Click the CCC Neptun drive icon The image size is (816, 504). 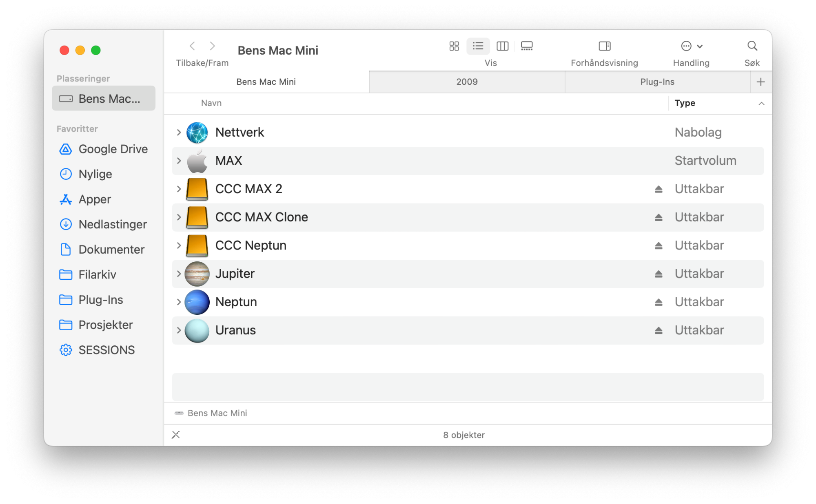[x=197, y=245]
